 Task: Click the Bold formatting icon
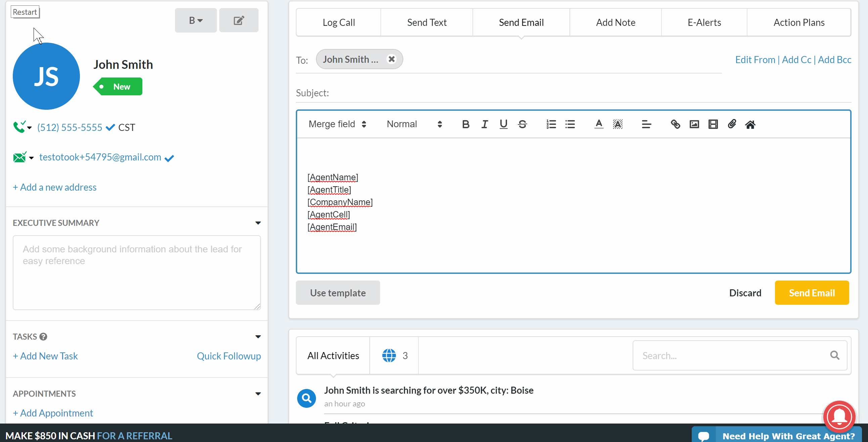tap(466, 124)
